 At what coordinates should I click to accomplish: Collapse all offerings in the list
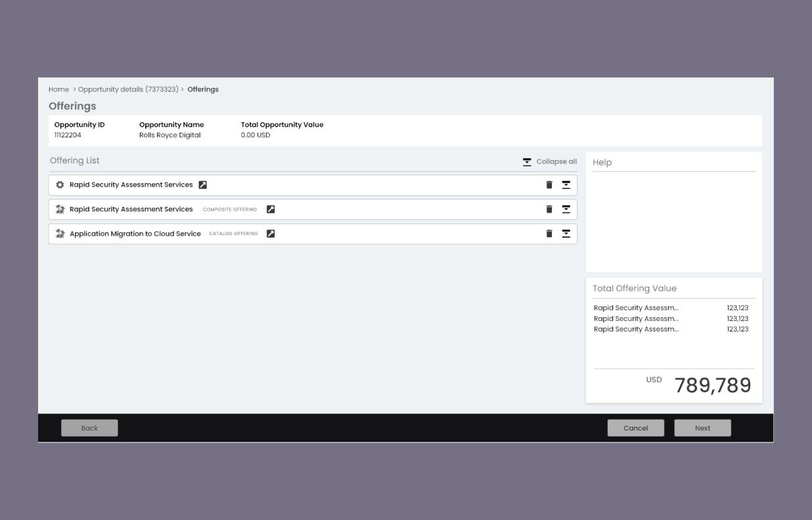tap(550, 162)
